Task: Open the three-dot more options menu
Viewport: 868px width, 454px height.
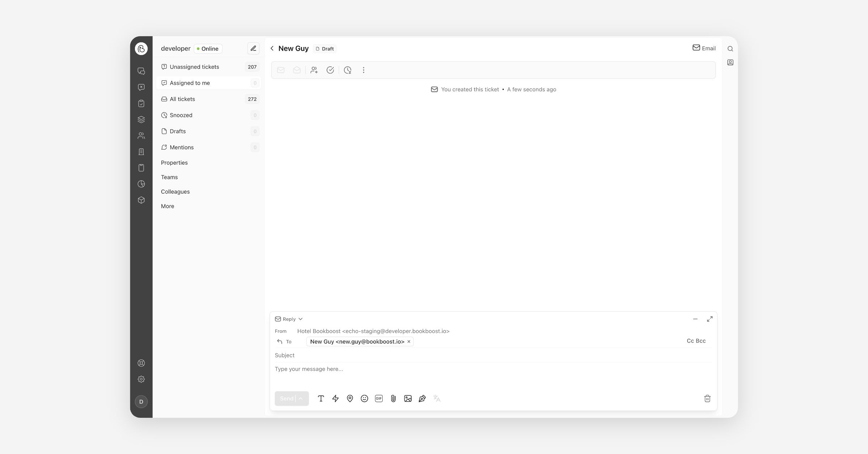Action: click(363, 70)
